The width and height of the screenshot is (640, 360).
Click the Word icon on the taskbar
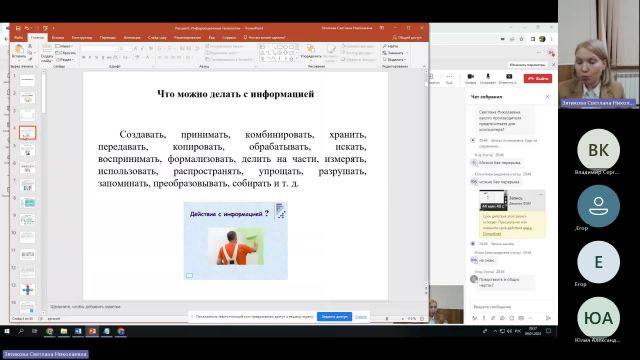[x=78, y=331]
